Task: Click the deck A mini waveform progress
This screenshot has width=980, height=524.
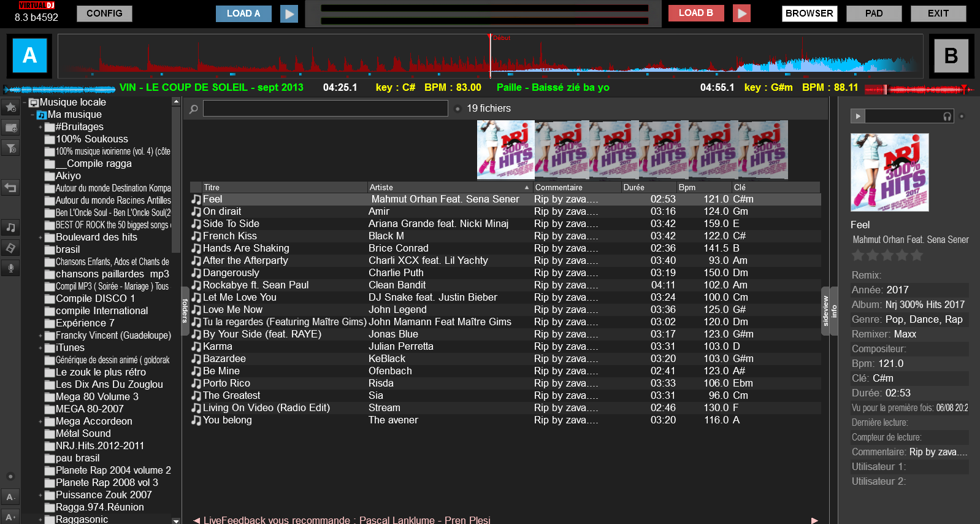Action: 59,89
